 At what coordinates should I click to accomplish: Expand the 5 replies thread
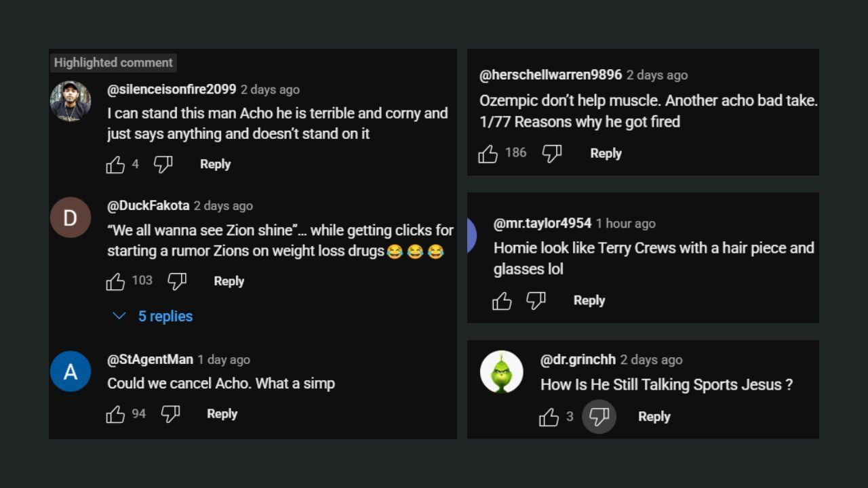(165, 317)
